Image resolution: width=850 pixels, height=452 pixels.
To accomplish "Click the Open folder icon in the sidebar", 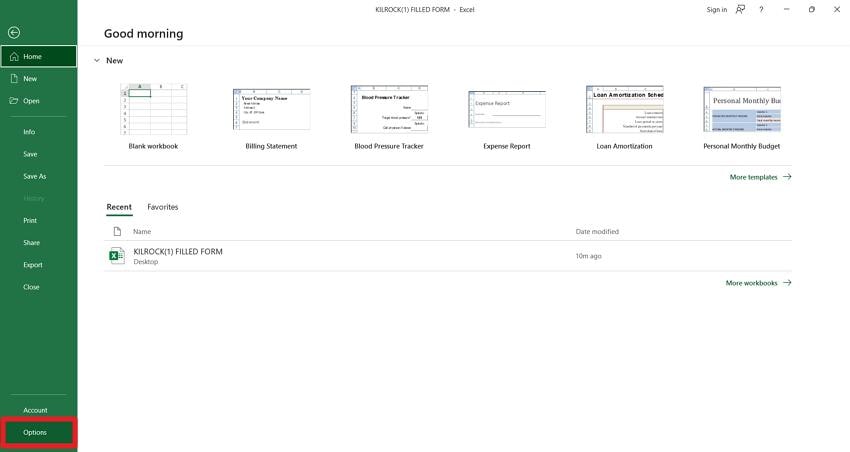I will point(14,101).
